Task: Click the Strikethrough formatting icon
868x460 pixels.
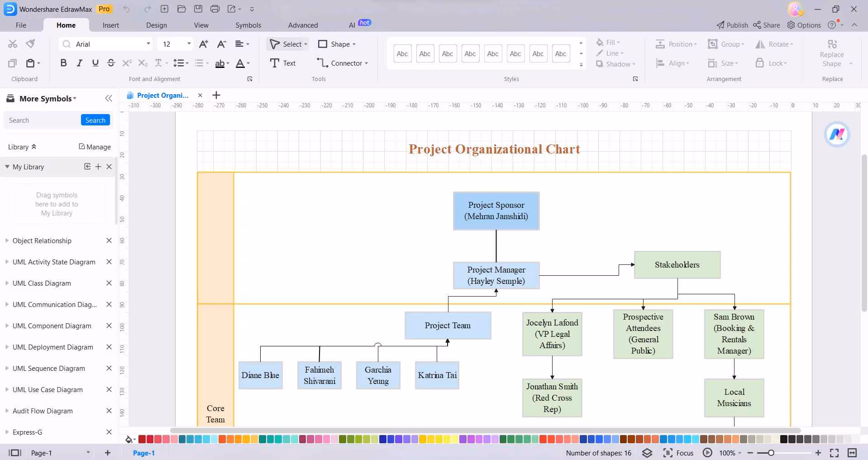Action: click(111, 63)
